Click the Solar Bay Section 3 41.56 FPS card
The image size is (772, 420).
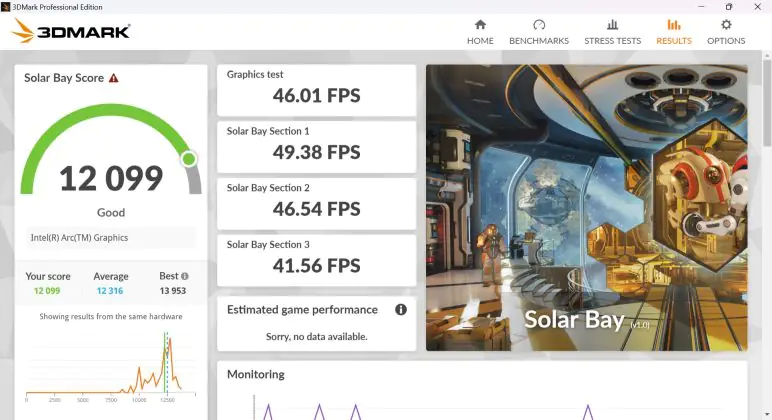pos(317,260)
